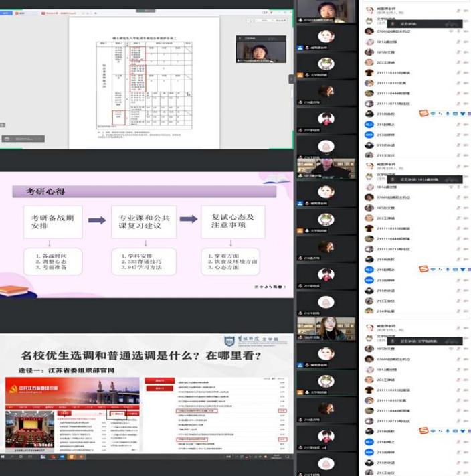Open the skin shirt icon on the lower Sogou toolbar
This screenshot has height=476, width=471.
(x=462, y=269)
